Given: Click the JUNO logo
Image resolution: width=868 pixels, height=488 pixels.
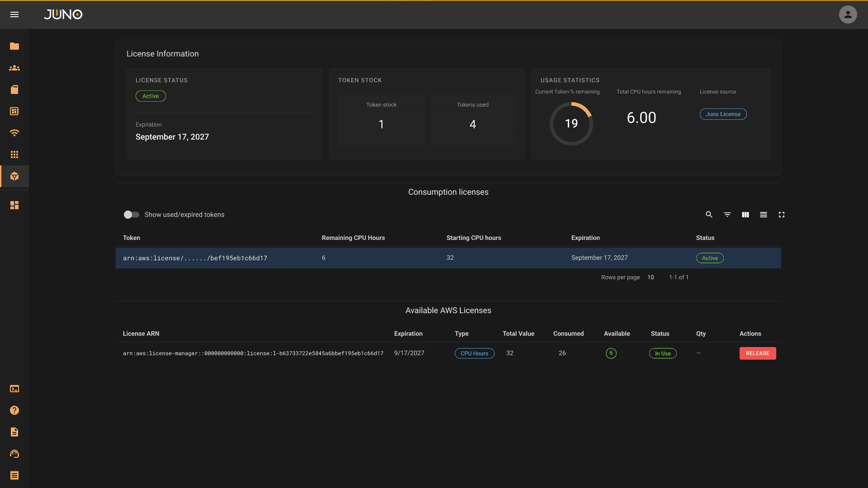Looking at the screenshot, I should tap(63, 14).
